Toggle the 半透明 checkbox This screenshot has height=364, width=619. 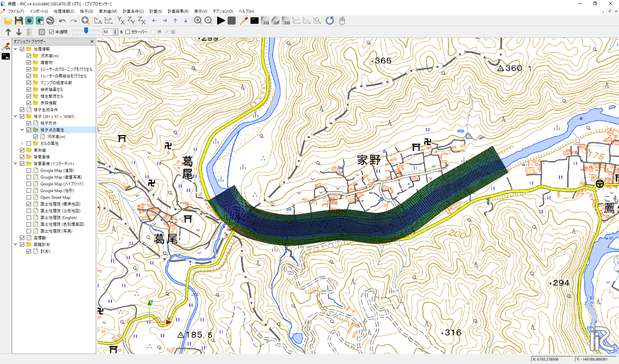[x=52, y=32]
